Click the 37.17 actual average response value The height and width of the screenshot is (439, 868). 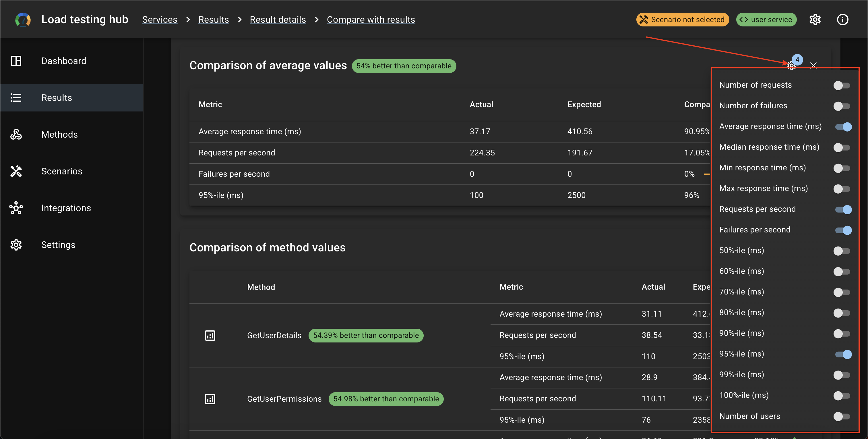(480, 132)
